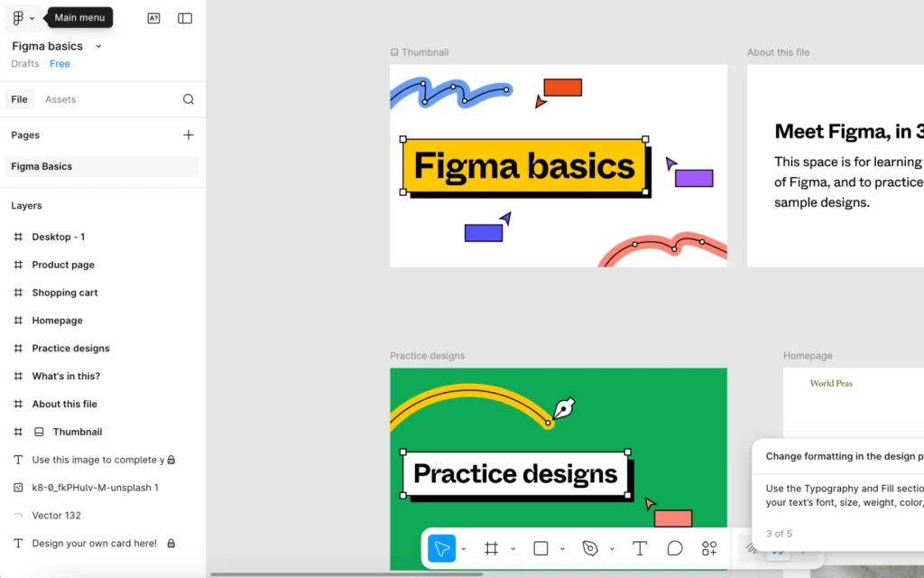Screen dimensions: 924x578
Task: Select the Text tool
Action: 640,548
